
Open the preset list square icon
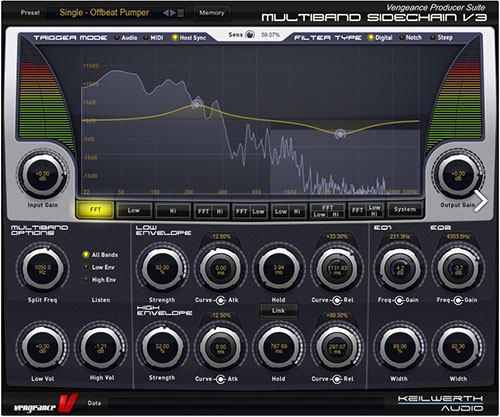(x=180, y=13)
